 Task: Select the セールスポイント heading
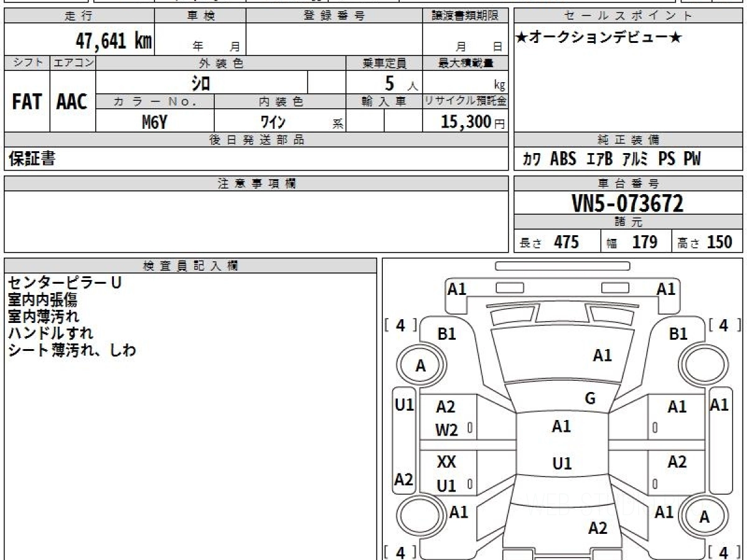[x=629, y=16]
